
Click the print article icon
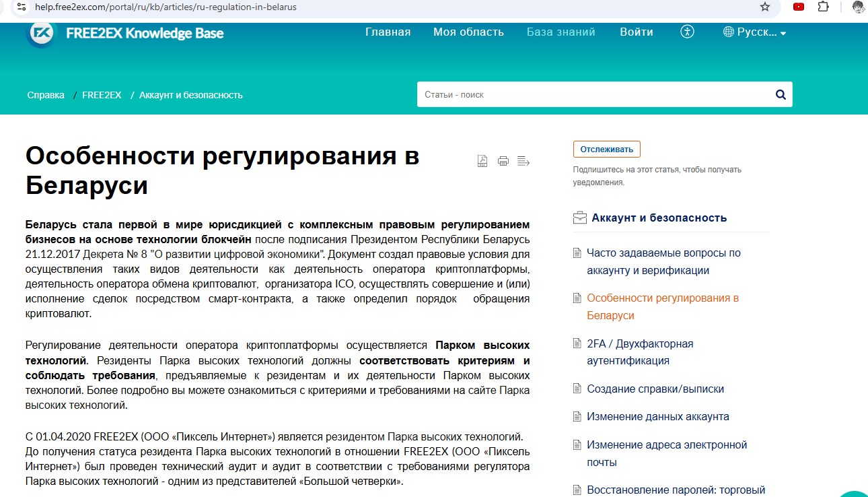tap(503, 161)
